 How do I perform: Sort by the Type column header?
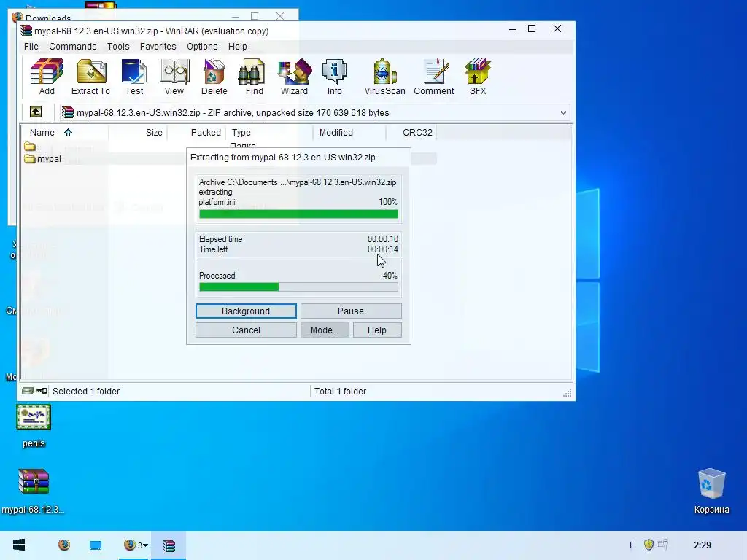(269, 133)
